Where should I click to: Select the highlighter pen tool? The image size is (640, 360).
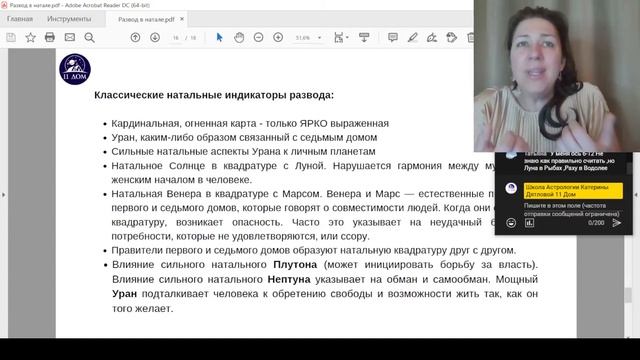click(x=412, y=38)
